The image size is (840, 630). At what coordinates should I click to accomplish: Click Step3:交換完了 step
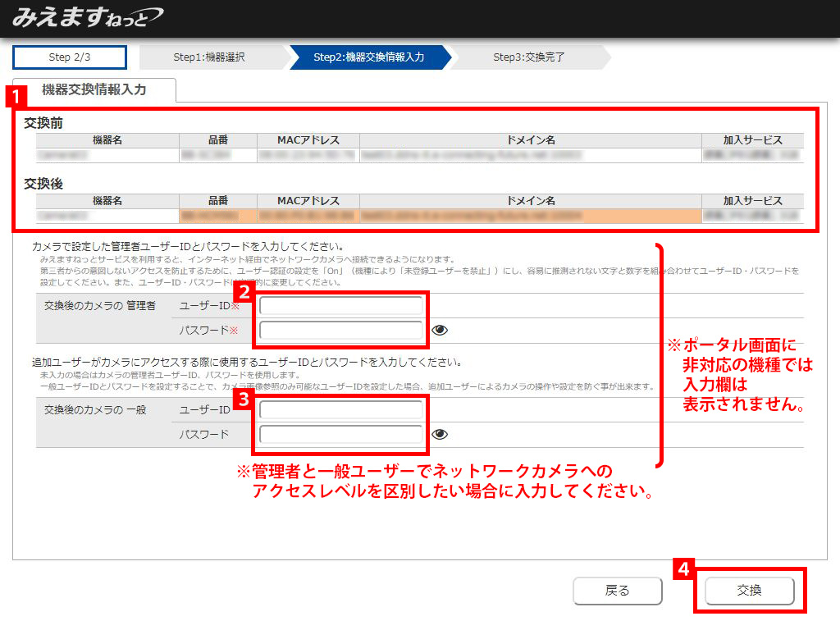[x=528, y=57]
